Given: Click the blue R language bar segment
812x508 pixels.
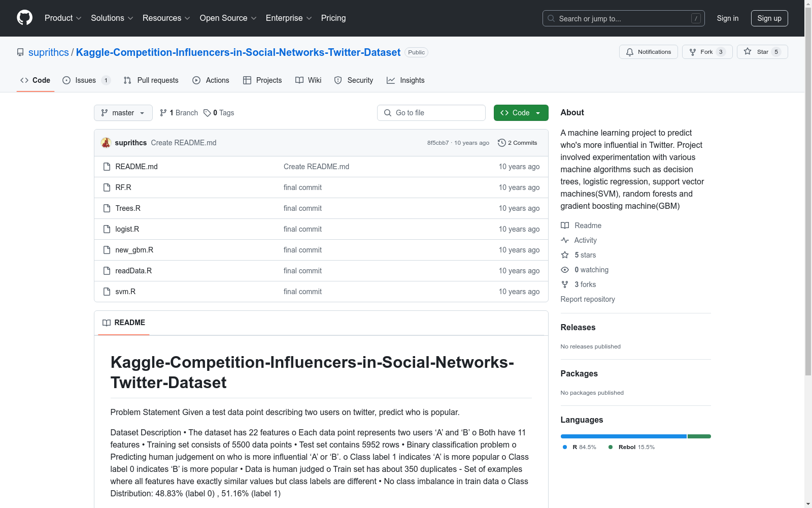Looking at the screenshot, I should coord(624,436).
